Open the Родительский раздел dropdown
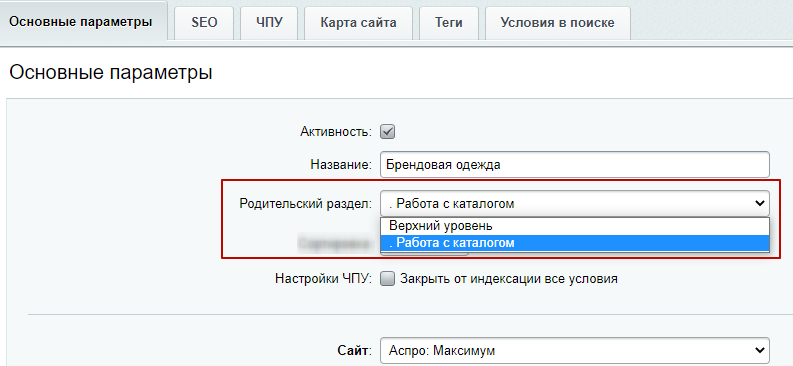 pyautogui.click(x=575, y=203)
